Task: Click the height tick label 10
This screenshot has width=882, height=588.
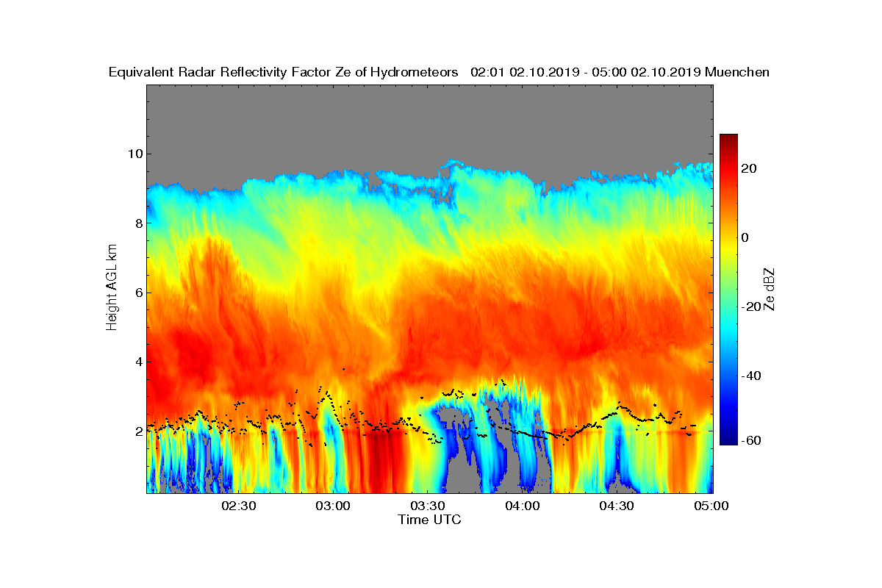Action: click(x=135, y=154)
